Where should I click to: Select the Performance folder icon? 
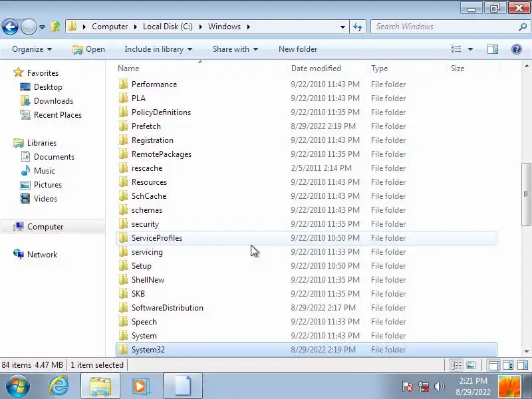123,84
